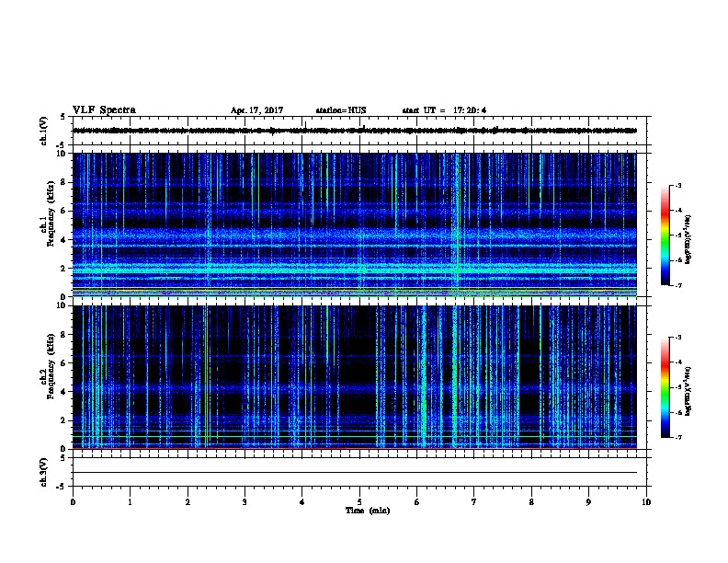The height and width of the screenshot is (563, 728).
Task: Click ch.2 colorbar tick label "-7"
Action: (677, 437)
